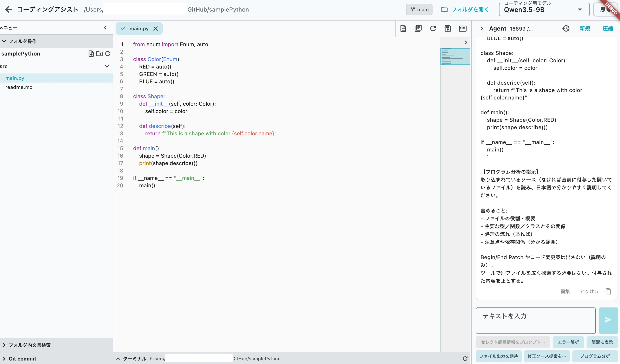Click the プログラム分析 quick button
This screenshot has height=364, width=620.
click(x=595, y=356)
